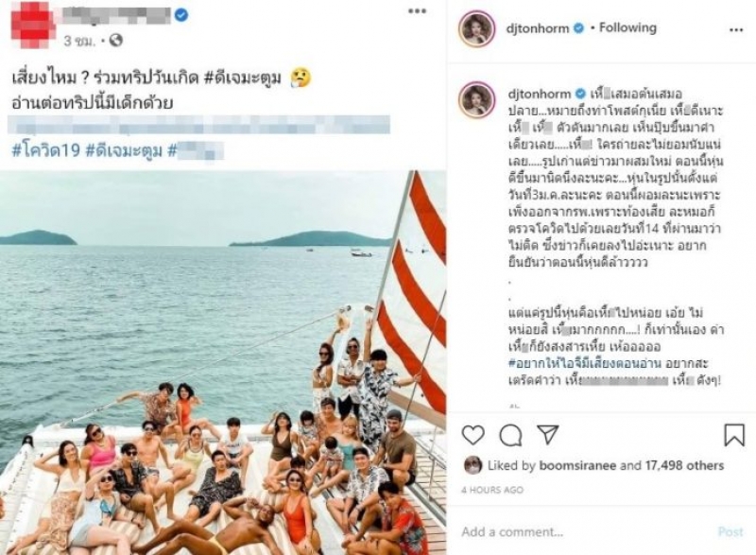The width and height of the screenshot is (756, 555).
Task: Click the blue verified badge beside the Facebook page name
Action: tap(180, 15)
